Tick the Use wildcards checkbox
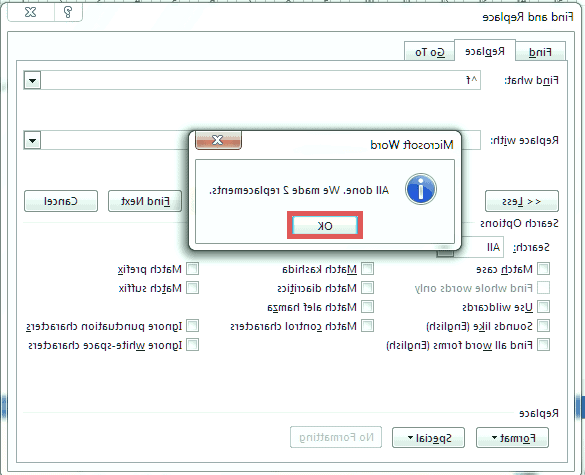 click(x=543, y=307)
